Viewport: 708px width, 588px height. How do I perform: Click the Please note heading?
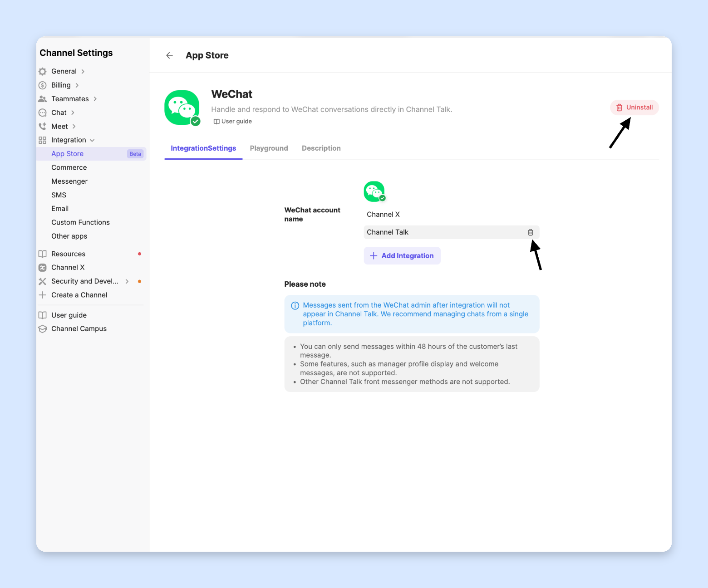pyautogui.click(x=305, y=284)
